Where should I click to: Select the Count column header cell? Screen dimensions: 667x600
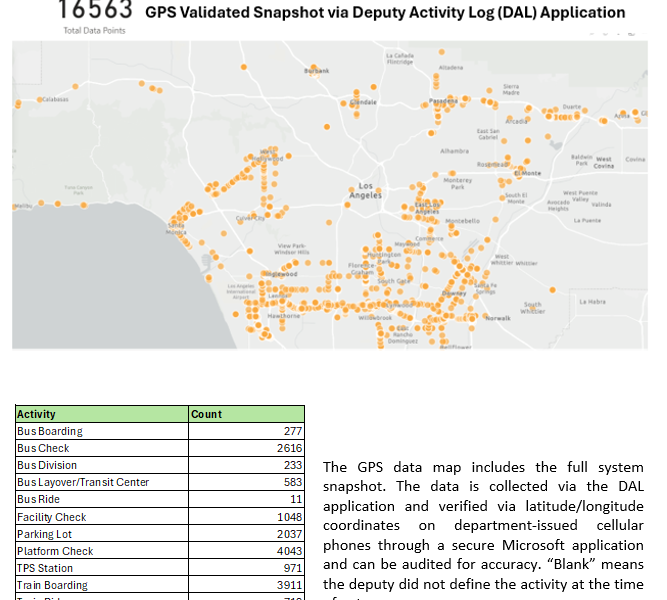246,414
